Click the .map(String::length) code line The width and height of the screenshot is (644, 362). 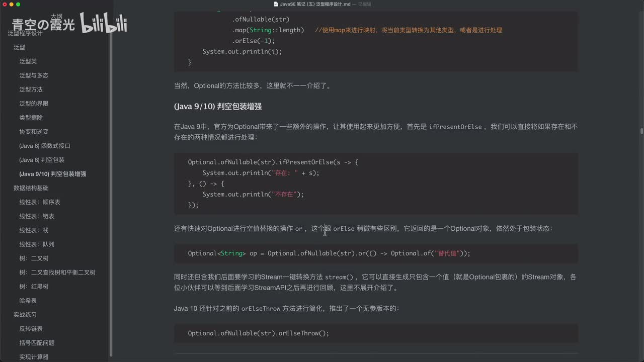pos(268,30)
